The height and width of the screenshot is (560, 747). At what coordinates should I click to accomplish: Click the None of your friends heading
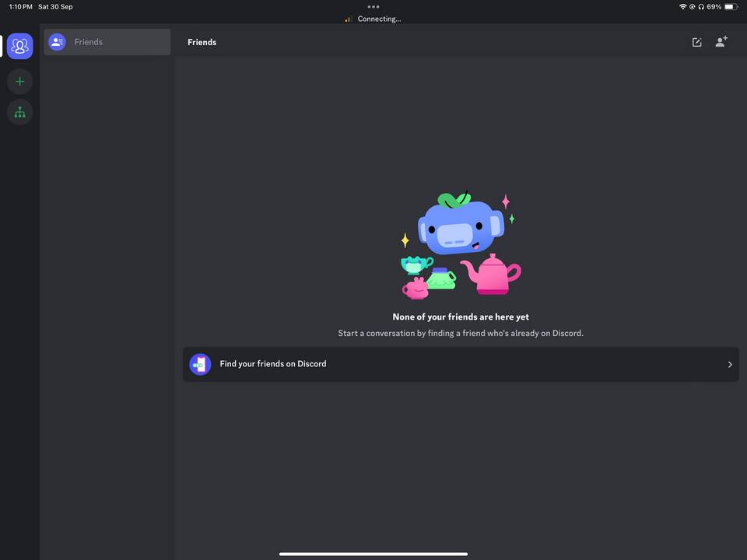coord(460,317)
